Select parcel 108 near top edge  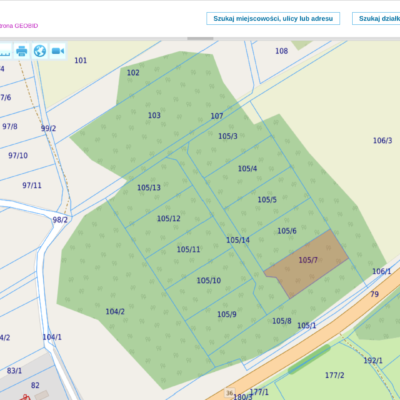click(281, 51)
